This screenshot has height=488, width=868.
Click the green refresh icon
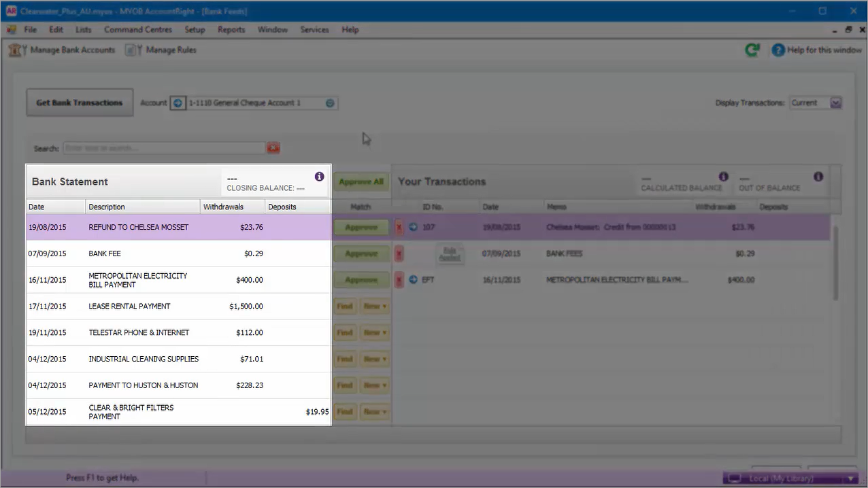[x=752, y=50]
